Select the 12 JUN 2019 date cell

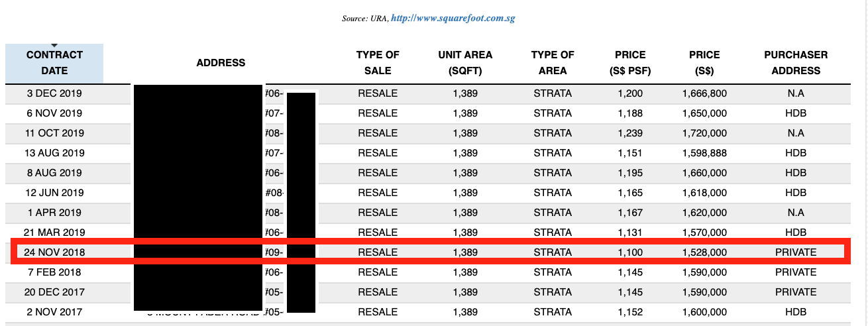54,193
